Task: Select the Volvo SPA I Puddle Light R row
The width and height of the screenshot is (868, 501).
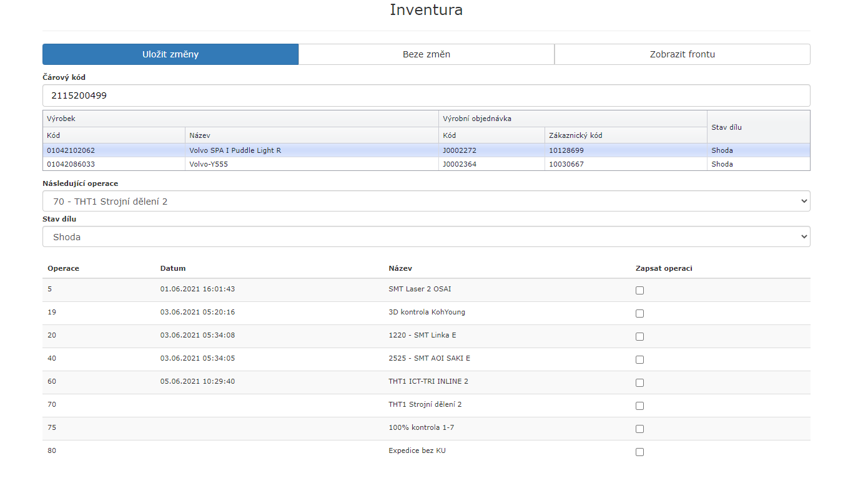Action: pyautogui.click(x=235, y=150)
